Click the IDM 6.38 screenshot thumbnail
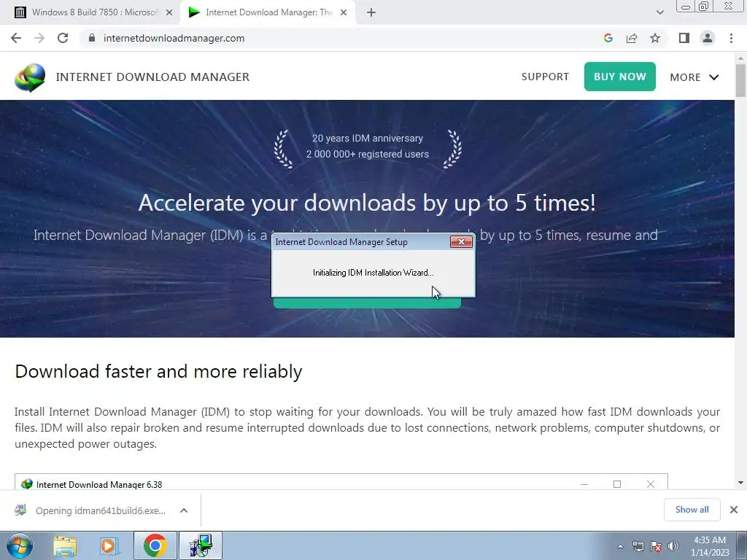Viewport: 747px width, 560px height. [x=341, y=481]
